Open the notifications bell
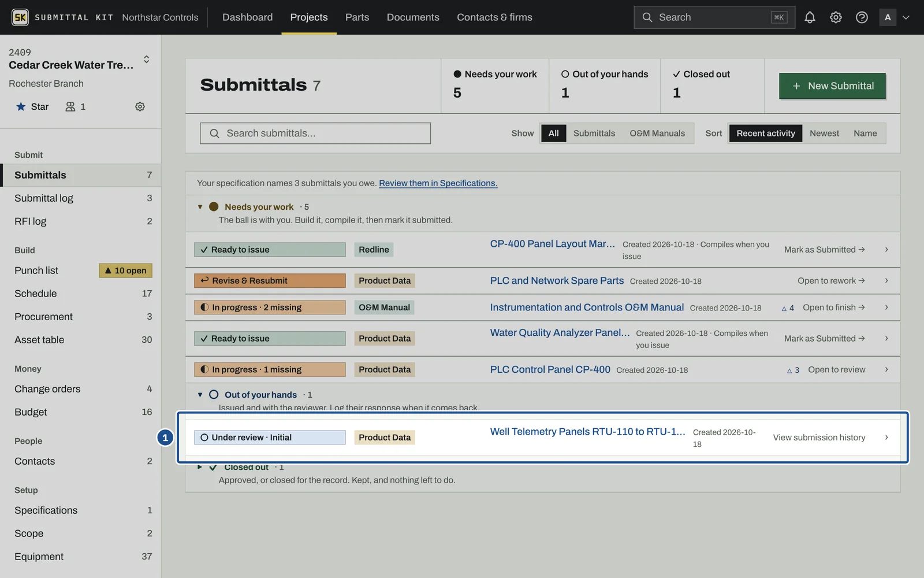 click(x=810, y=17)
